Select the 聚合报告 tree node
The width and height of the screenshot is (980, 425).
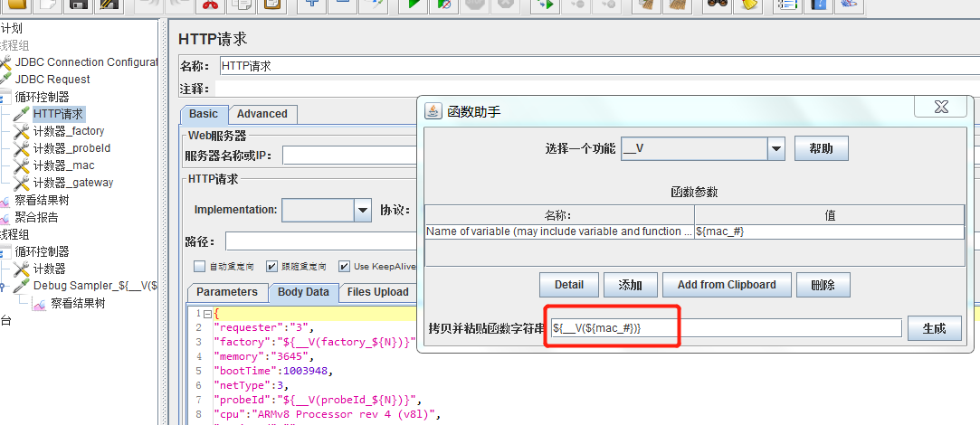[x=36, y=218]
